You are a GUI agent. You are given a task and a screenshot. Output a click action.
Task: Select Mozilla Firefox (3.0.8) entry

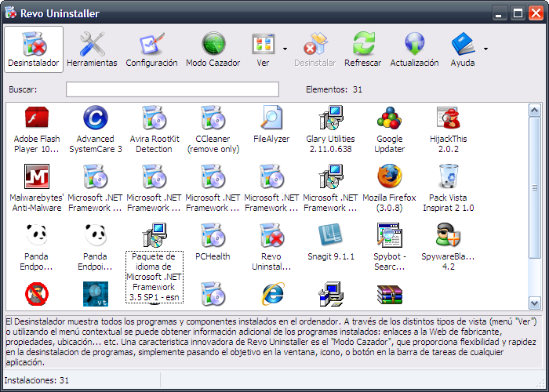tap(389, 188)
